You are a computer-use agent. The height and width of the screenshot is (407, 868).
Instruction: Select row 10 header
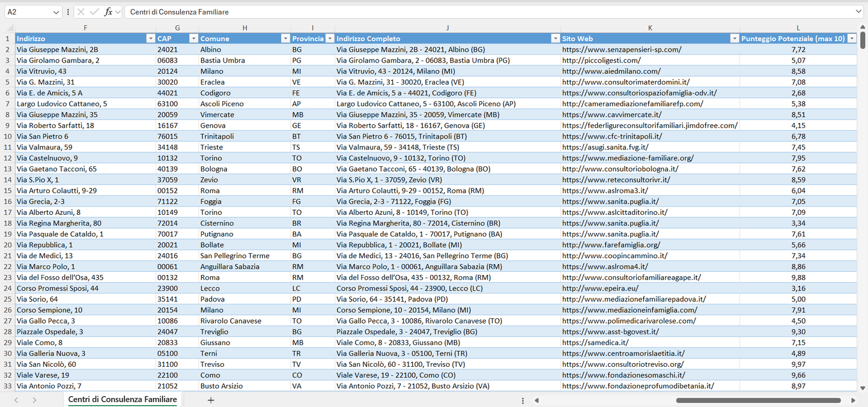8,136
